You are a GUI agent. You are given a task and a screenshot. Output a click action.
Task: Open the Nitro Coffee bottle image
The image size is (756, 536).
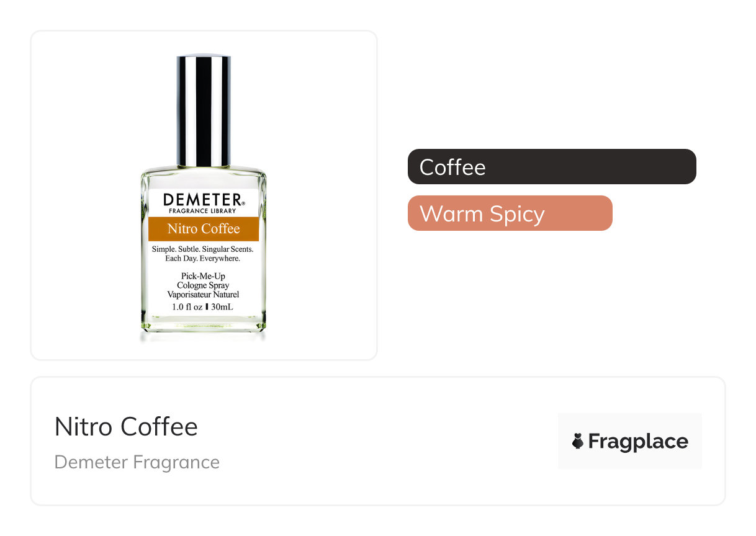pyautogui.click(x=204, y=197)
